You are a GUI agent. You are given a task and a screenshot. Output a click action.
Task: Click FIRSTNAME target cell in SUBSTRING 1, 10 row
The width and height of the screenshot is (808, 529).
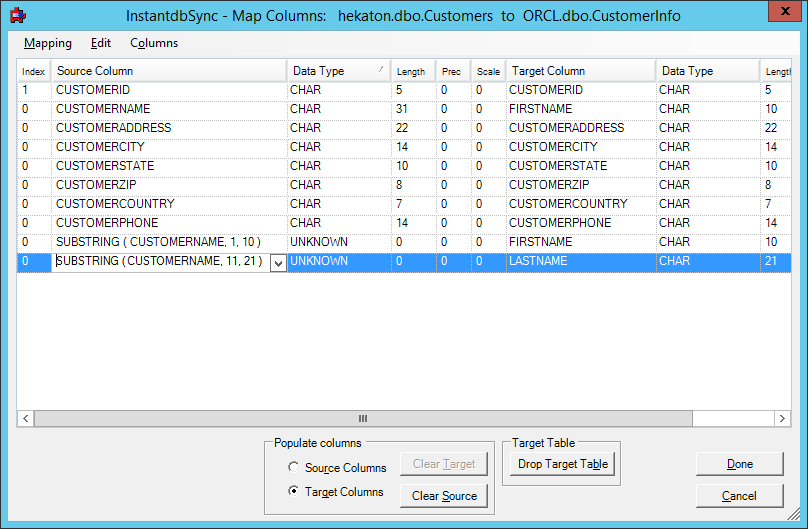tap(581, 242)
